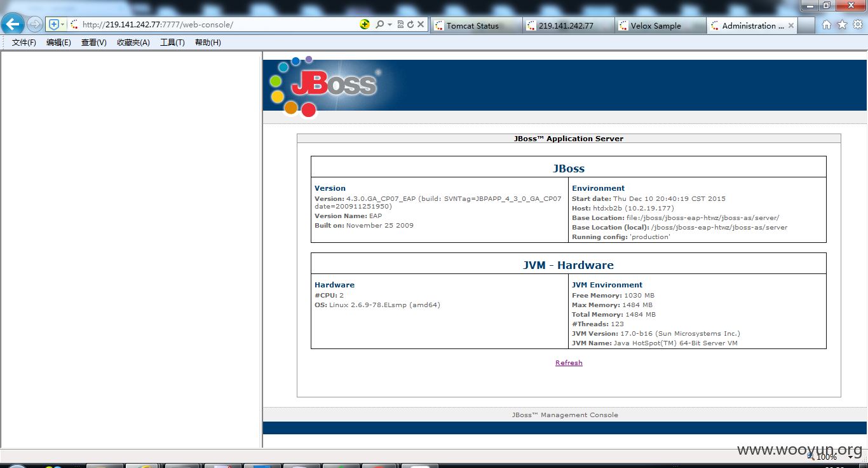The image size is (868, 468).
Task: Select the #CPU: 2 line
Action: point(329,295)
